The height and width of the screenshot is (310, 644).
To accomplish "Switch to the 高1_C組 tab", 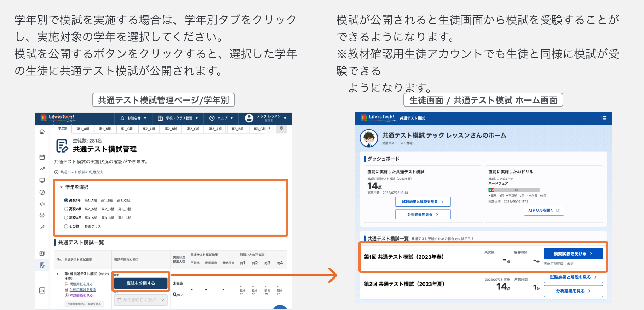I will pyautogui.click(x=127, y=129).
